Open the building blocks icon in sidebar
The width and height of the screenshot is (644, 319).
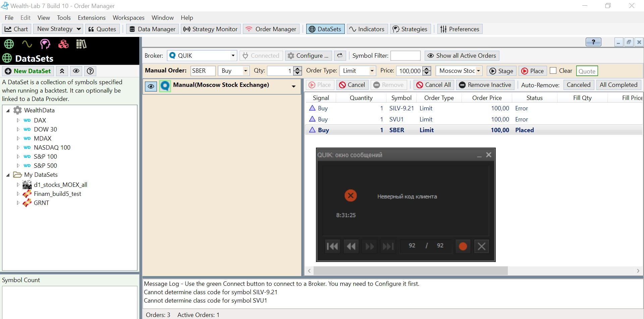coord(63,44)
